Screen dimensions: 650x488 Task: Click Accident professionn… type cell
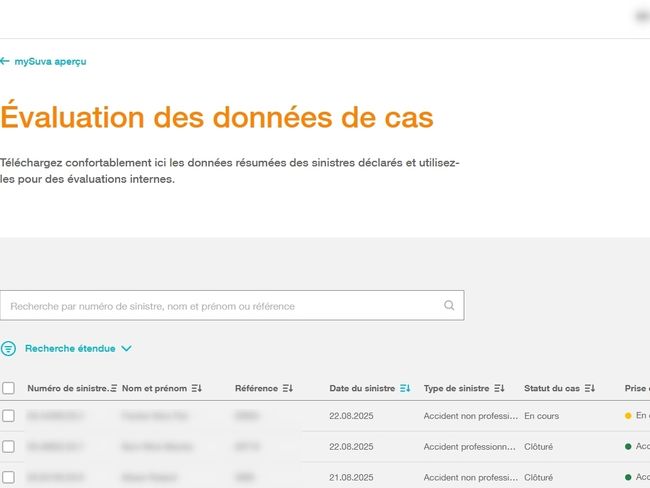470,447
